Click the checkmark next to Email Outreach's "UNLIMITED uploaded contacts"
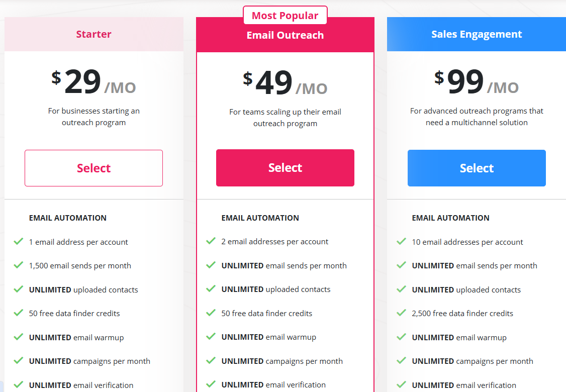Screen dimensions: 566x392 [x=210, y=289]
